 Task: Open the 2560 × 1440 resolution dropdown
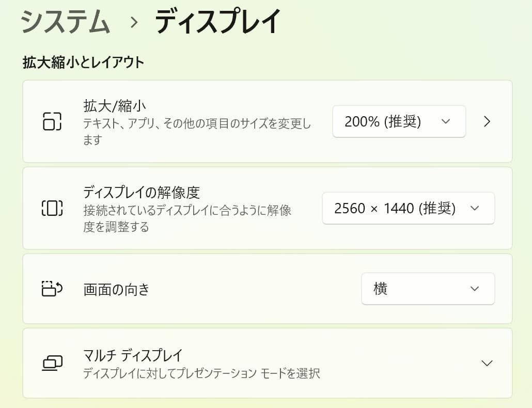pos(408,208)
